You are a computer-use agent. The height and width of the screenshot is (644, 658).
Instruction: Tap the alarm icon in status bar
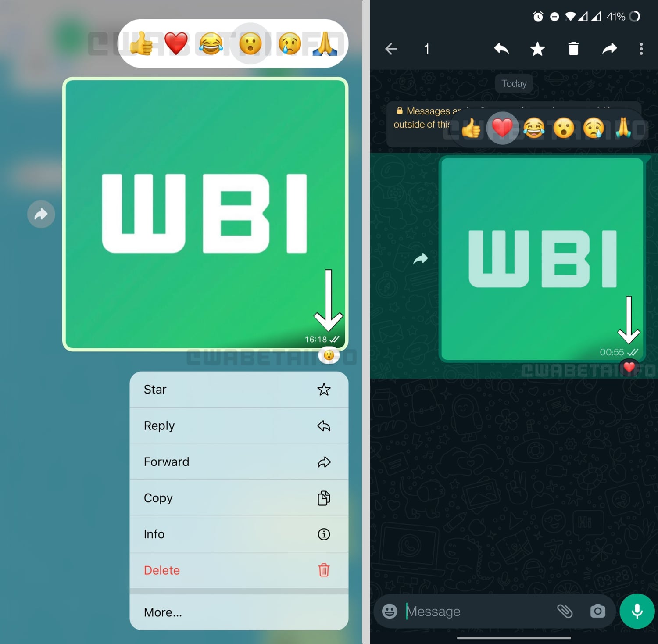[x=538, y=17]
